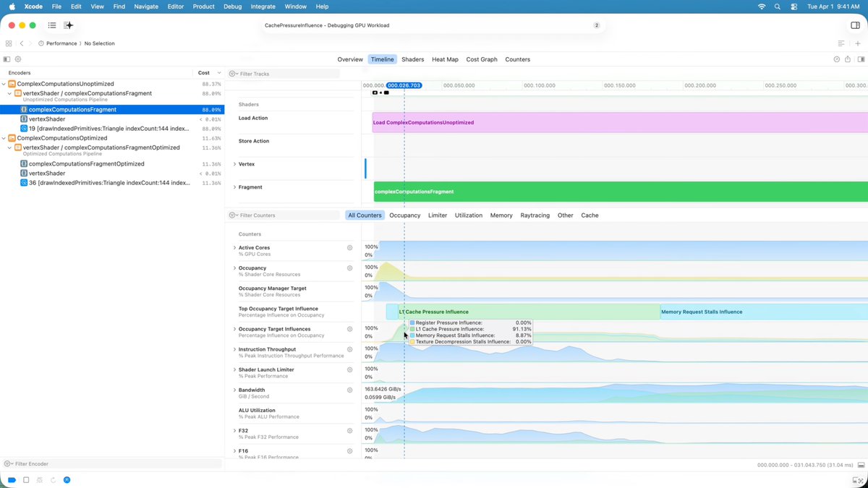Toggle the left sidebar panel icon
Viewport: 868px width, 488px height.
point(7,59)
